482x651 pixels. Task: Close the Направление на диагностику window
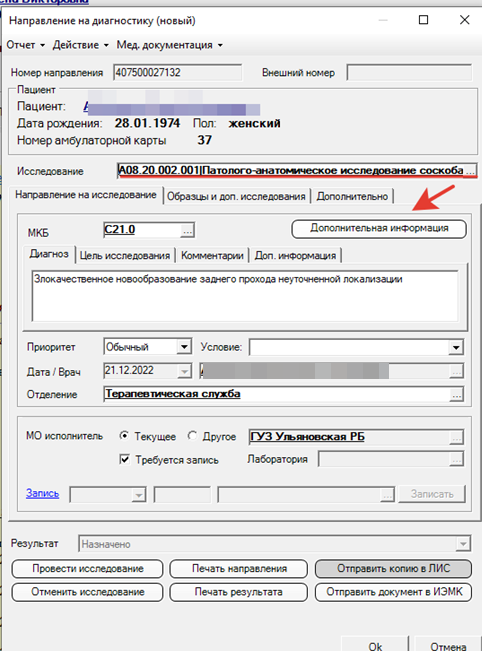click(x=465, y=20)
